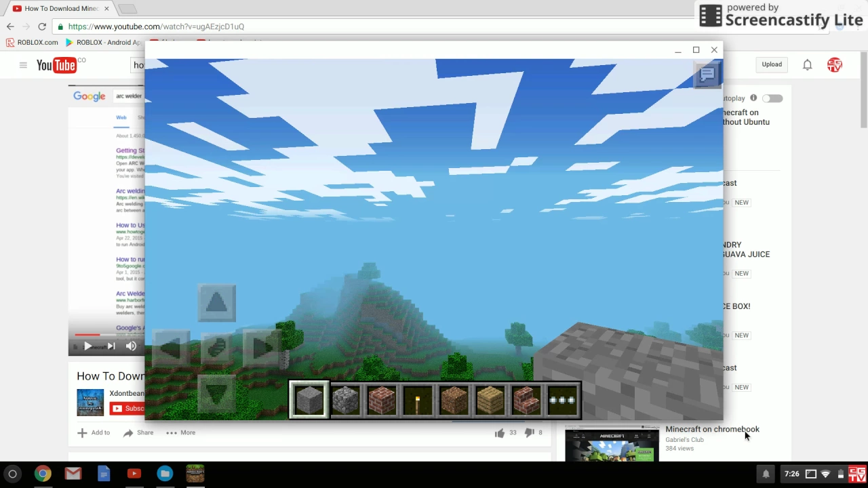Open YouTube app from the shelf
Image resolution: width=868 pixels, height=488 pixels.
point(134,474)
